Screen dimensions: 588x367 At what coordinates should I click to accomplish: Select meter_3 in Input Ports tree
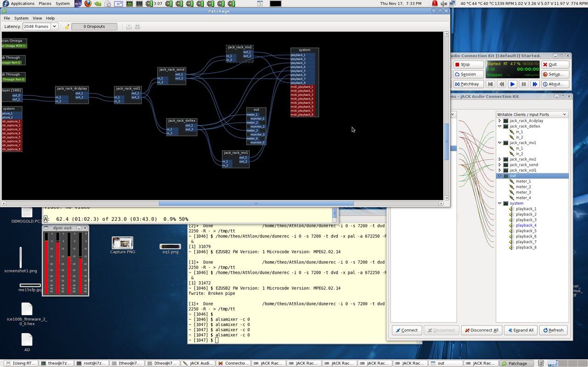pyautogui.click(x=523, y=192)
